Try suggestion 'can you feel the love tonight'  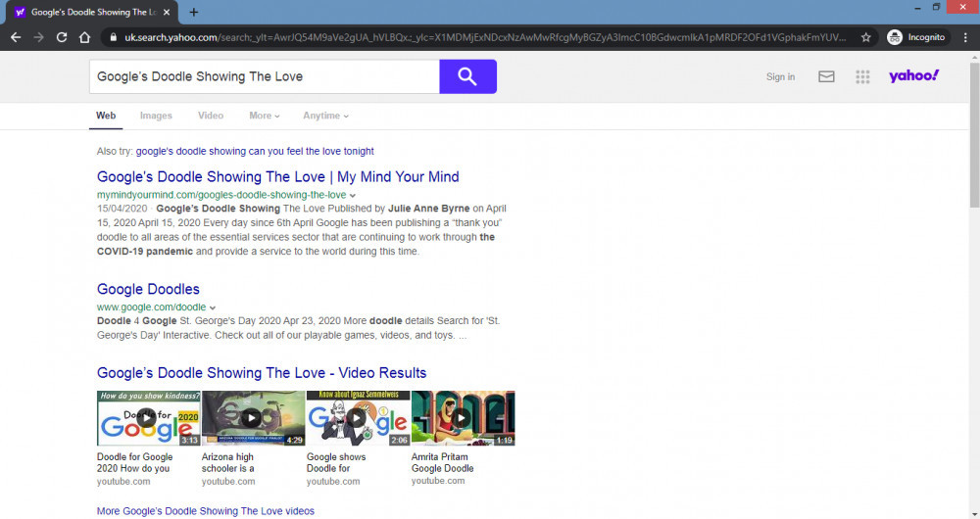255,151
